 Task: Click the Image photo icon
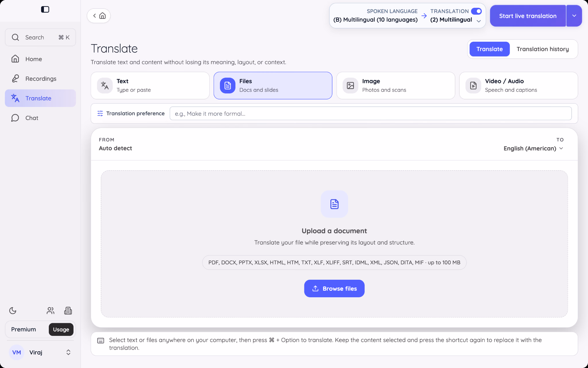351,86
